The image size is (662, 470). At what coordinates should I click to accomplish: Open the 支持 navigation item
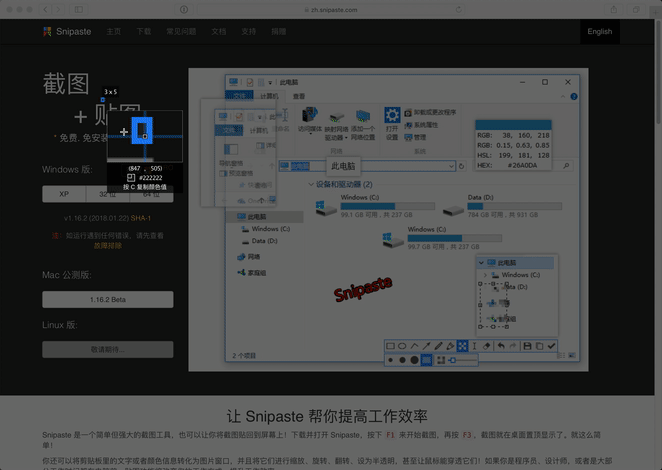point(249,32)
